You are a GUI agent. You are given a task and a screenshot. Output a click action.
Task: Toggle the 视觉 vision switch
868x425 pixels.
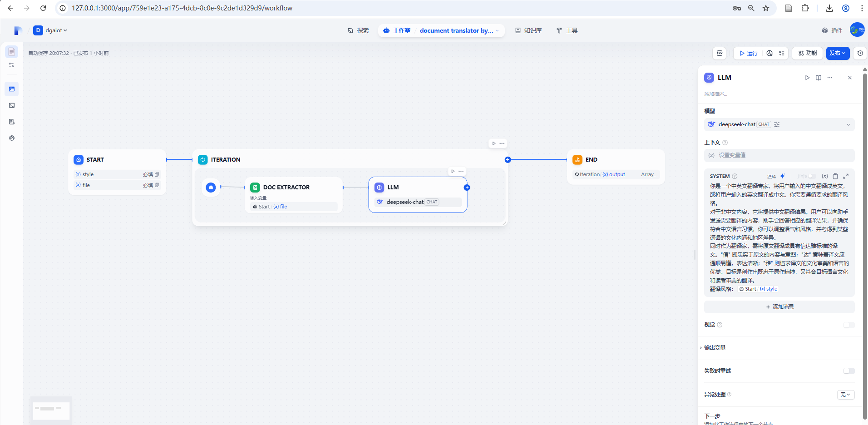(848, 325)
